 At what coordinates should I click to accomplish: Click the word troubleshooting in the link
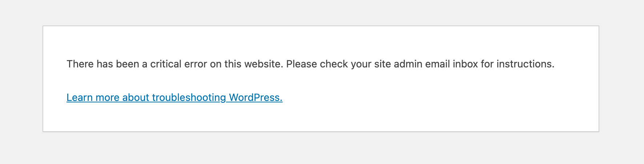tap(189, 98)
